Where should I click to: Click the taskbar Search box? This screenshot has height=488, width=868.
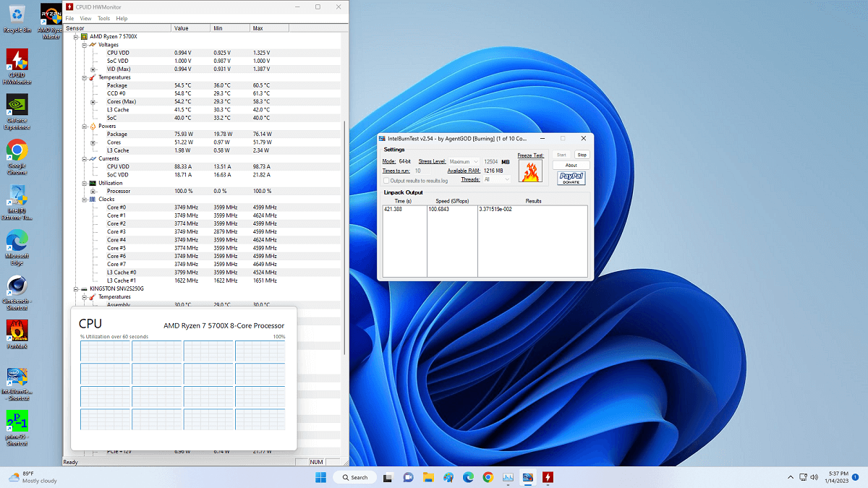355,477
